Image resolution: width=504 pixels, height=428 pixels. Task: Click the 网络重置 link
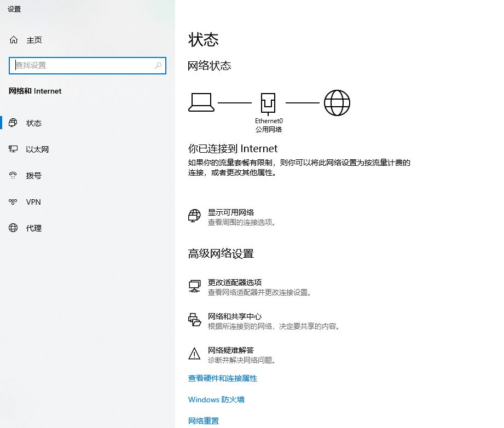202,420
